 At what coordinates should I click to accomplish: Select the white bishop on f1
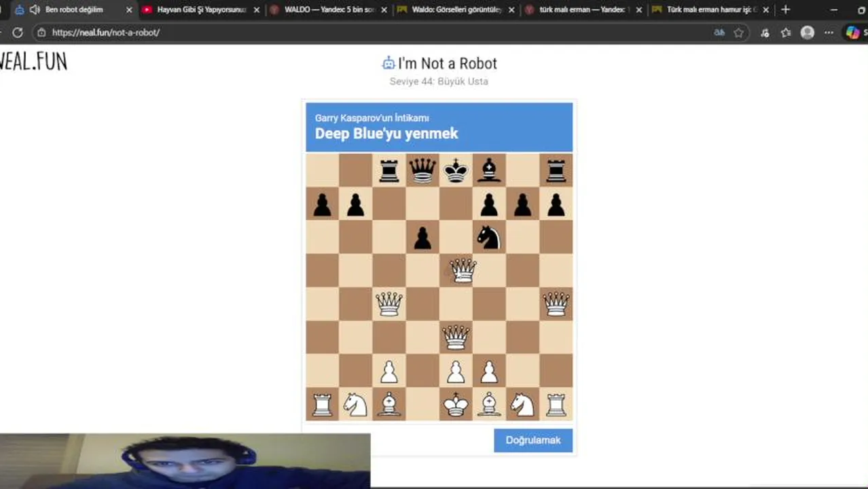pyautogui.click(x=489, y=404)
